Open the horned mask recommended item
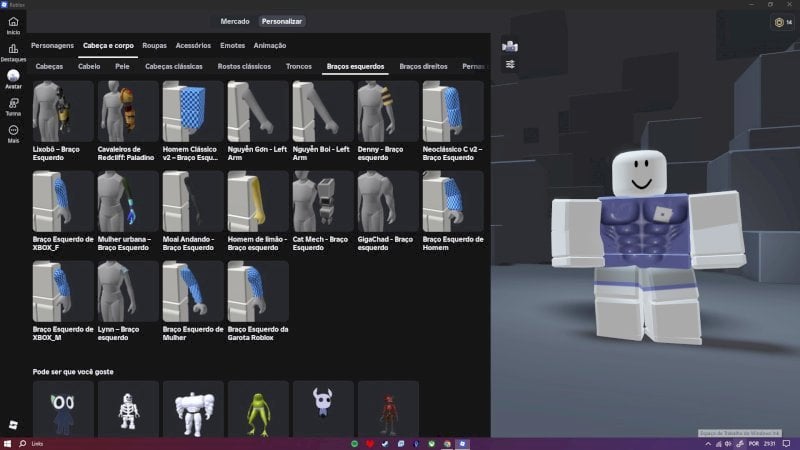This screenshot has width=800, height=450. coord(323,410)
